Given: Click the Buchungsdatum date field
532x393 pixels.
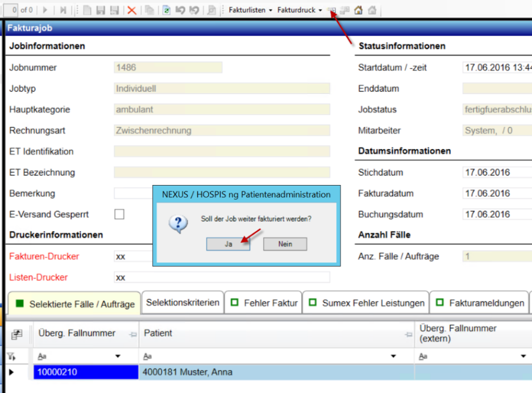Looking at the screenshot, I should 497,215.
